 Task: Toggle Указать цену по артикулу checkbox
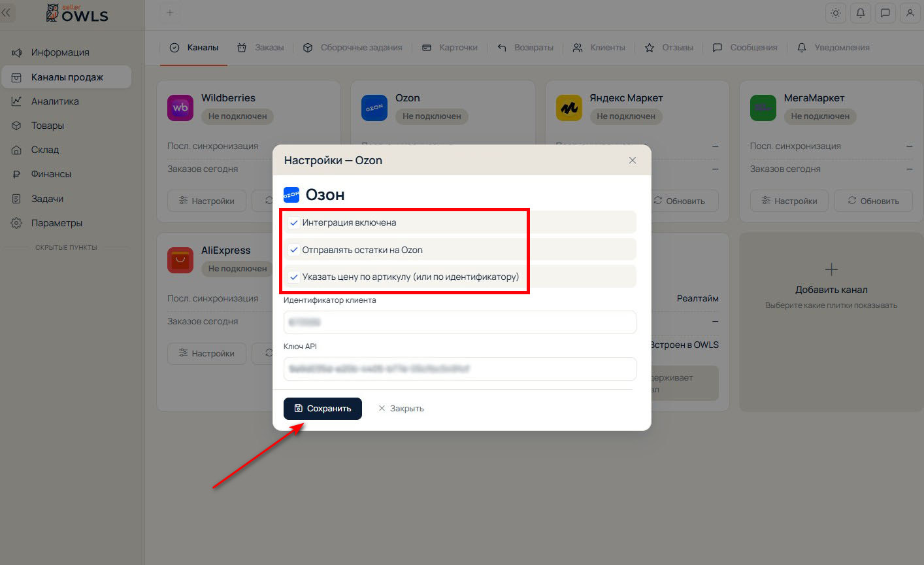[x=294, y=277]
